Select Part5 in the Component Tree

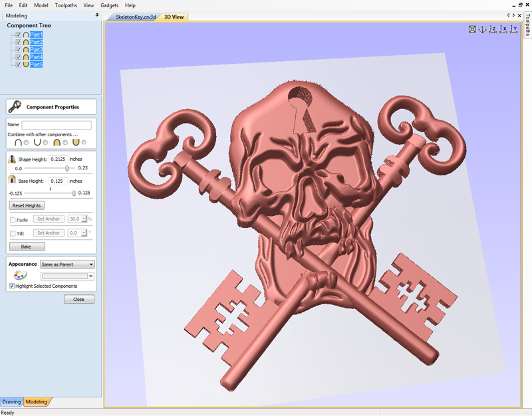coord(37,64)
